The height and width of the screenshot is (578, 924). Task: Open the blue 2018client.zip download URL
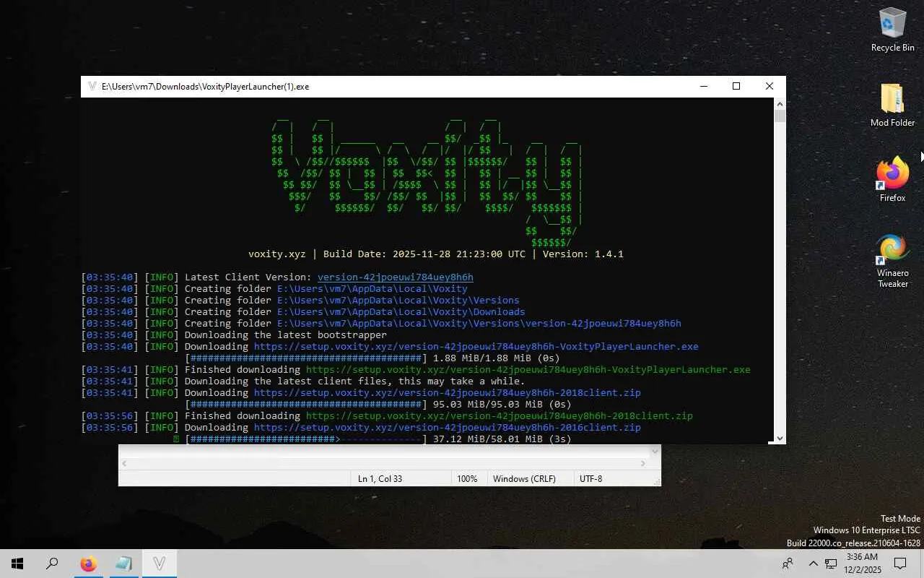click(448, 393)
